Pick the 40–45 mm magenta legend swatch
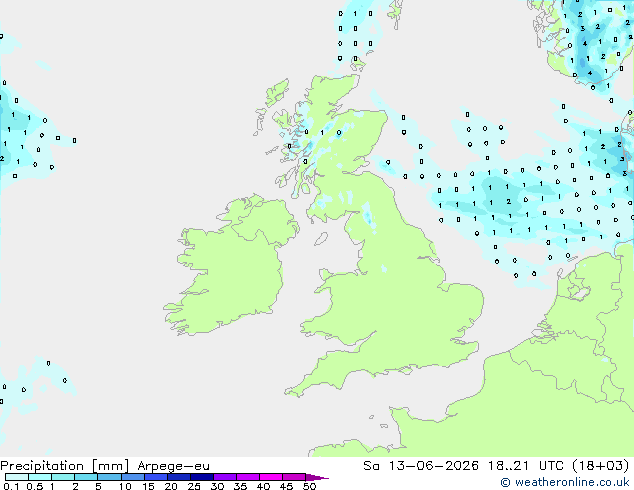Screen dimensions: 634x490 pyautogui.click(x=271, y=477)
